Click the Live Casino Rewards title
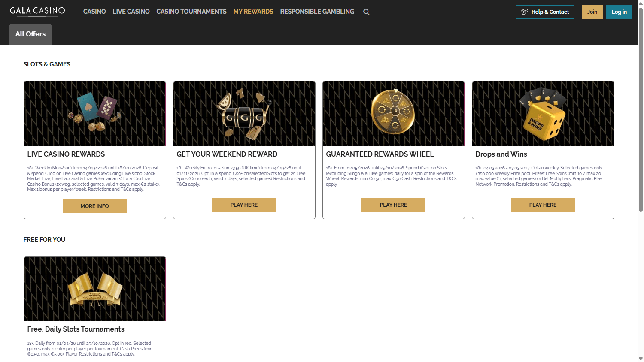 [x=66, y=154]
